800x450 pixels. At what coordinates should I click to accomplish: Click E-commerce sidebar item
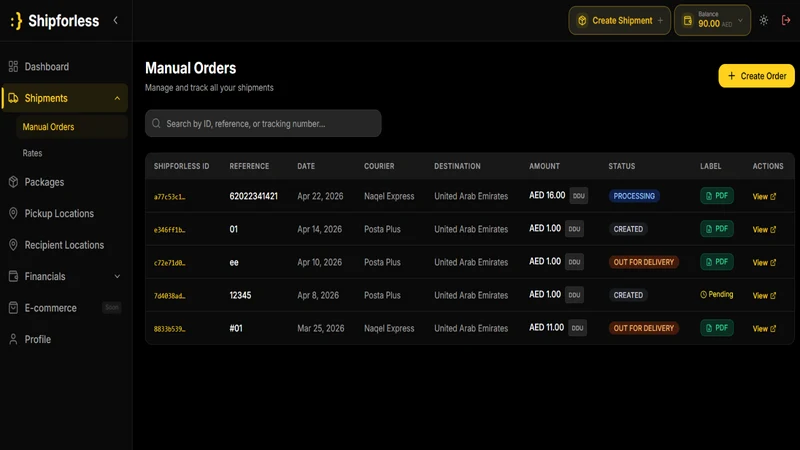[65, 308]
